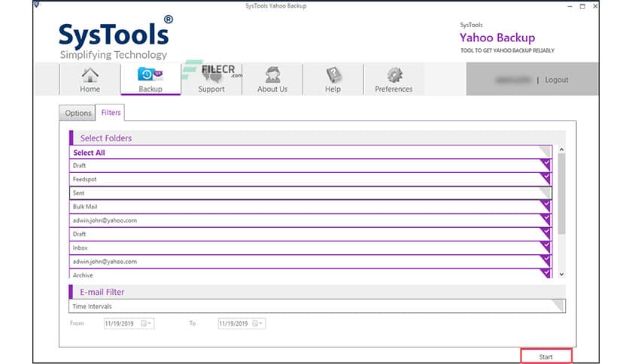Select the Bulk Mail folder row

[311, 207]
